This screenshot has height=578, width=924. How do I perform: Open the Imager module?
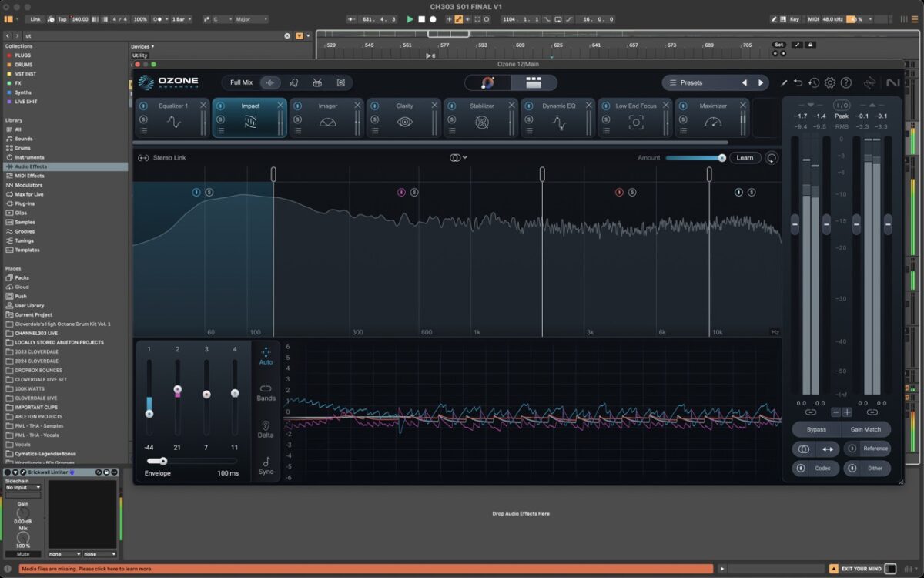click(x=327, y=121)
